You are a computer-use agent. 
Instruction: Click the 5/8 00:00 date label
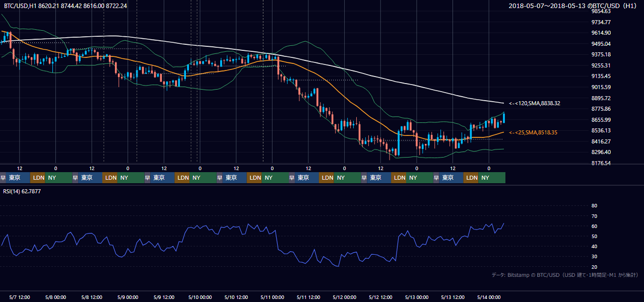pos(56,297)
